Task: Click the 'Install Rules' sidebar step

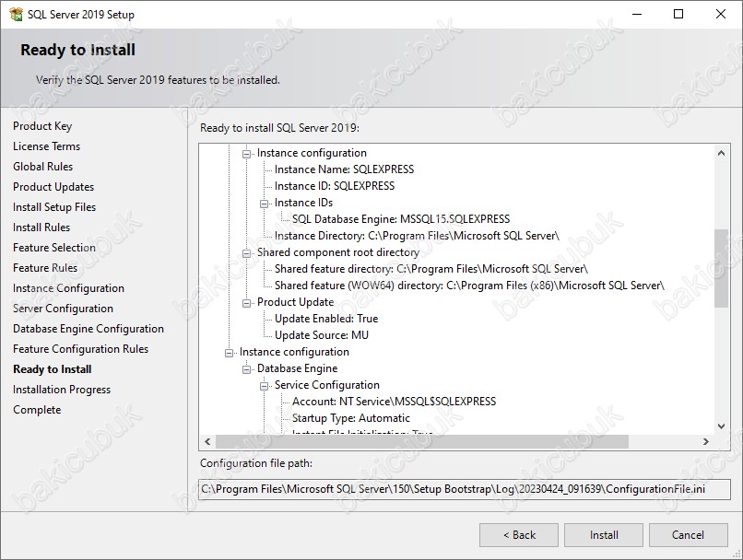Action: point(41,227)
